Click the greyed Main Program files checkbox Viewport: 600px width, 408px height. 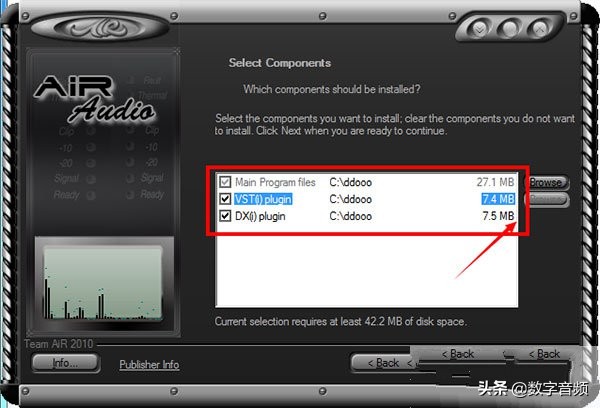click(x=225, y=182)
